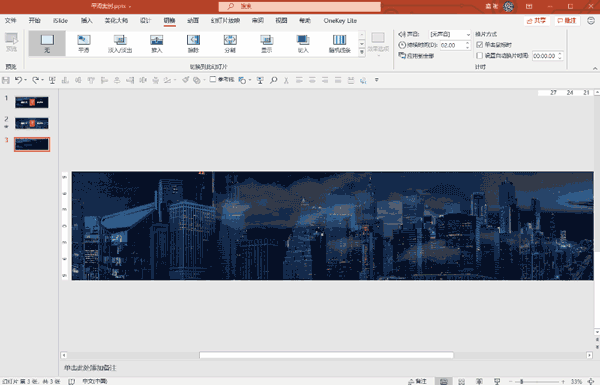Apply the Push (推入) transition
Viewport: 600px width, 385px height.
pos(157,44)
